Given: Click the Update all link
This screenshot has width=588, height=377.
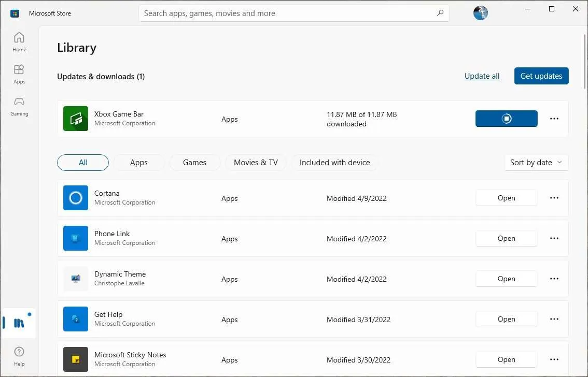Looking at the screenshot, I should [482, 76].
